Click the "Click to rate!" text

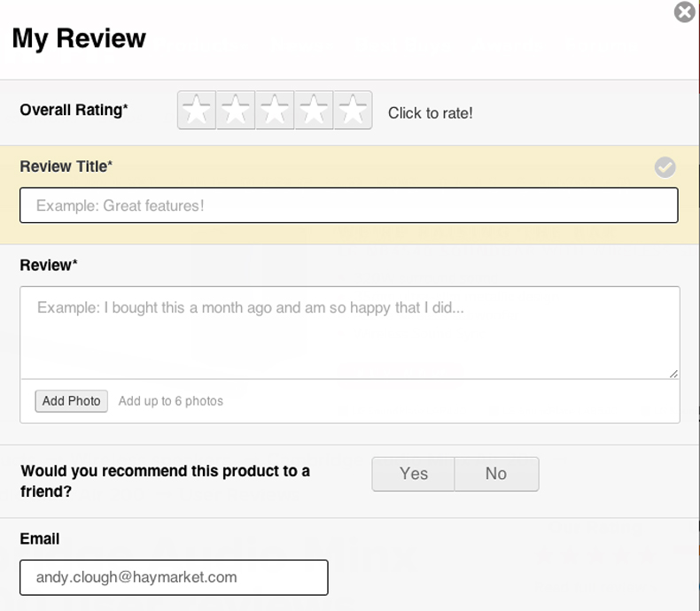tap(430, 113)
